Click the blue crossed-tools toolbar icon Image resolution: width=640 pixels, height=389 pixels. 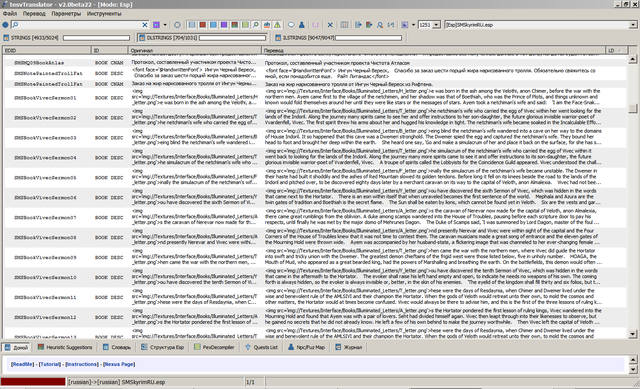click(x=330, y=25)
